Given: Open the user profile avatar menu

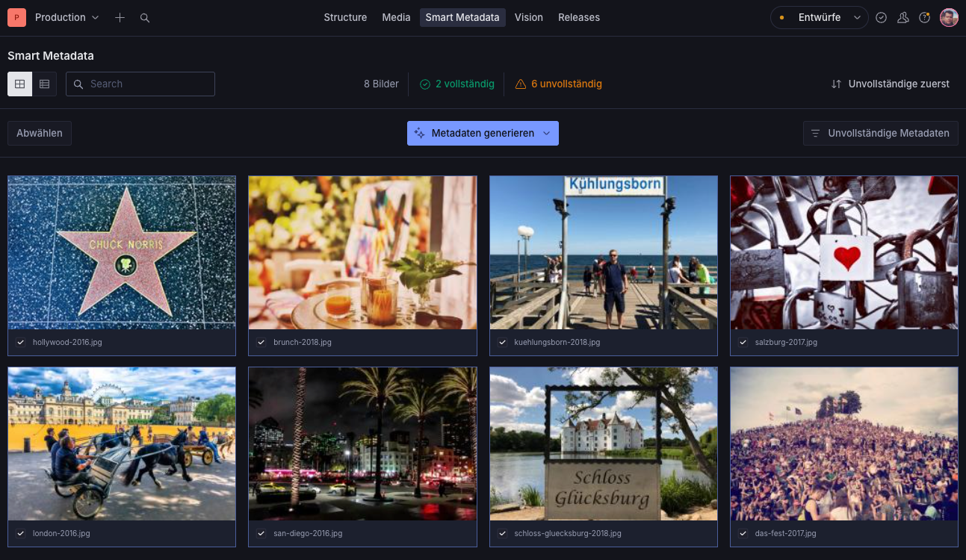Looking at the screenshot, I should [x=949, y=17].
